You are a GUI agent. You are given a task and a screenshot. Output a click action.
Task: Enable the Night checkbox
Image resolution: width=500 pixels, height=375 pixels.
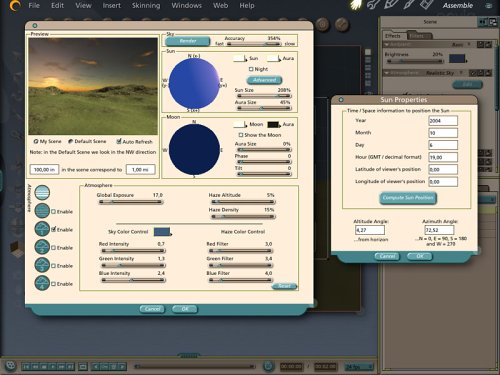click(251, 69)
